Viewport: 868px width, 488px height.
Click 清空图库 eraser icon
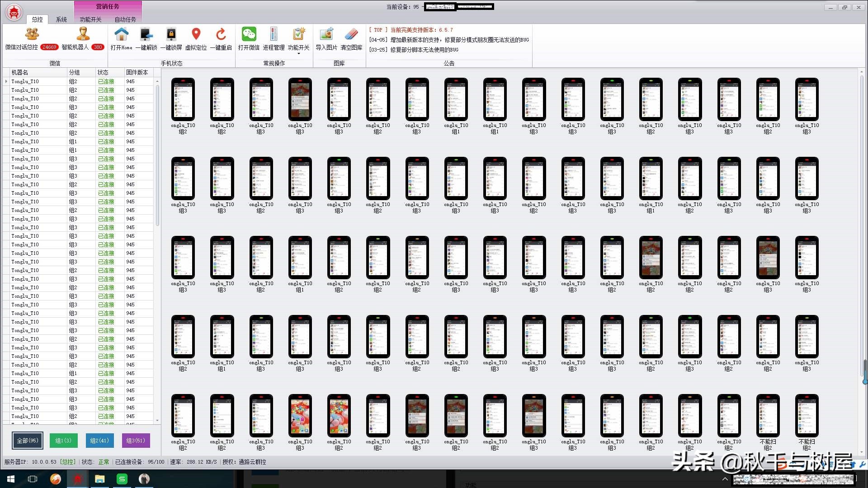coord(351,39)
